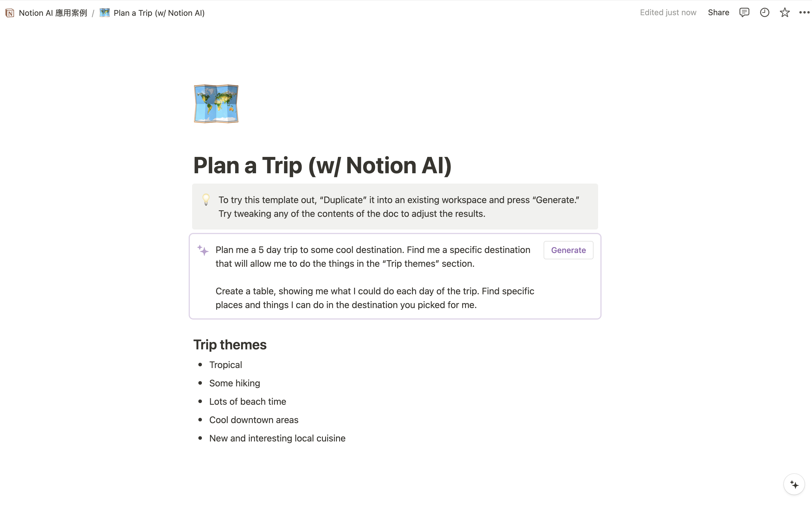This screenshot has height=506, width=812.
Task: Open the Share menu
Action: pos(718,13)
